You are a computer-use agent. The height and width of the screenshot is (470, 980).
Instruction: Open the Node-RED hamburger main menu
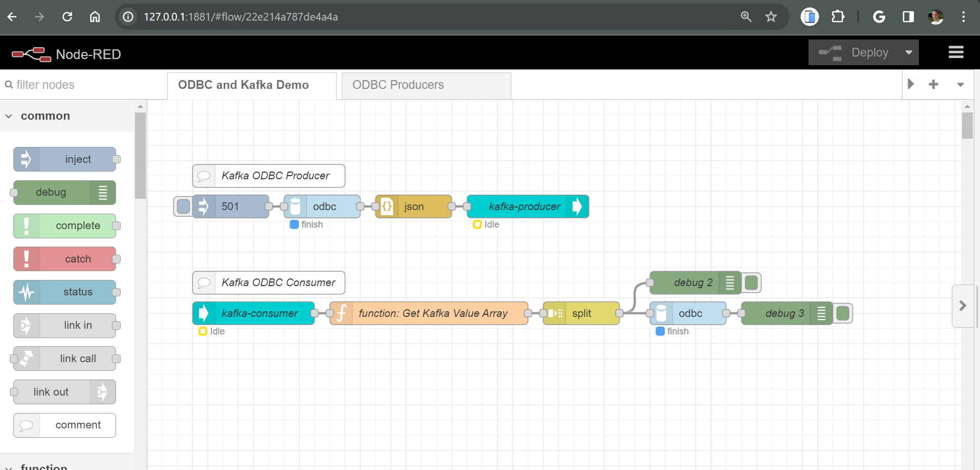(956, 52)
